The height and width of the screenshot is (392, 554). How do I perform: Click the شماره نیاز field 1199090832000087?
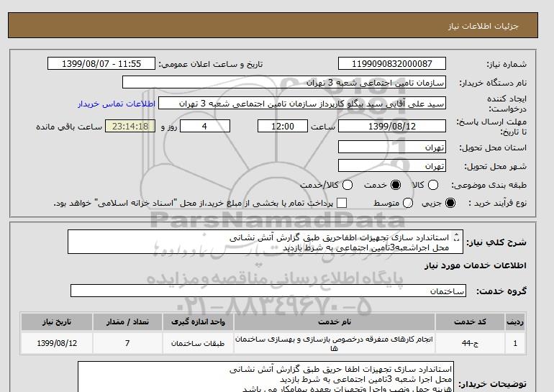point(392,63)
